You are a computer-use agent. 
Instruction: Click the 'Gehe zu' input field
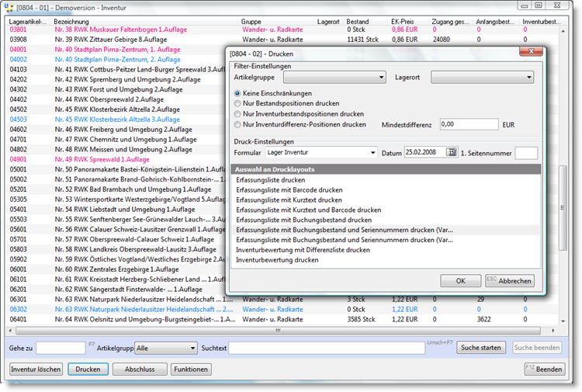(61, 349)
